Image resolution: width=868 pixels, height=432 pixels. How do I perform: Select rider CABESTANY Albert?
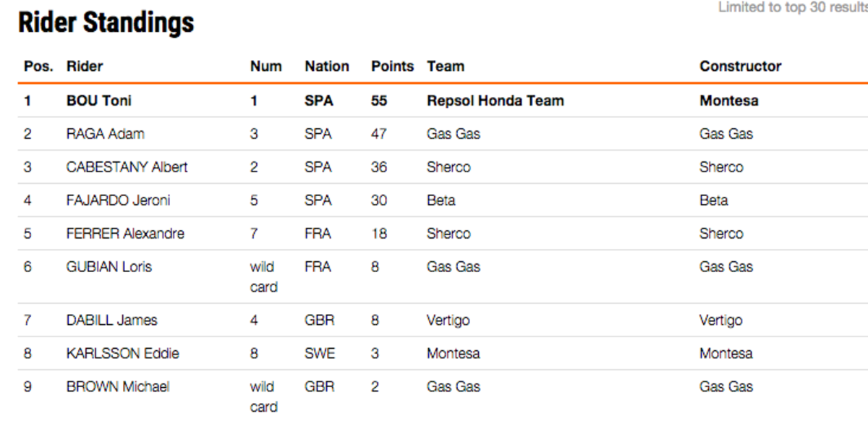coord(127,167)
